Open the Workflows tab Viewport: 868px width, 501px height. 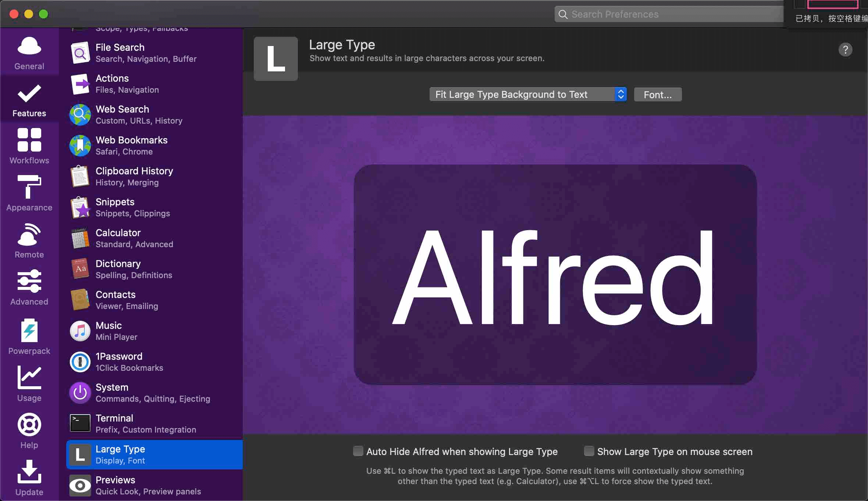point(29,146)
